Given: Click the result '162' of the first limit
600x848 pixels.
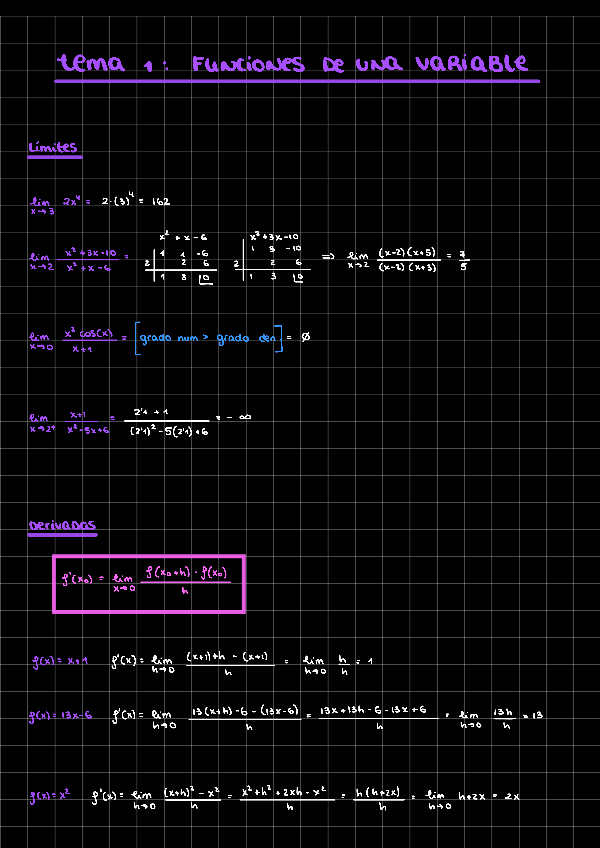Looking at the screenshot, I should (x=159, y=202).
